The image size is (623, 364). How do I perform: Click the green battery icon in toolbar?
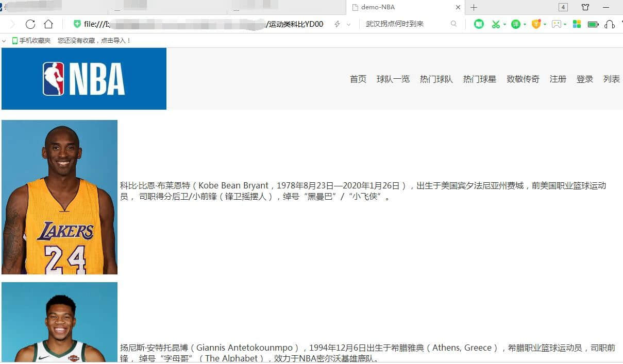[593, 24]
